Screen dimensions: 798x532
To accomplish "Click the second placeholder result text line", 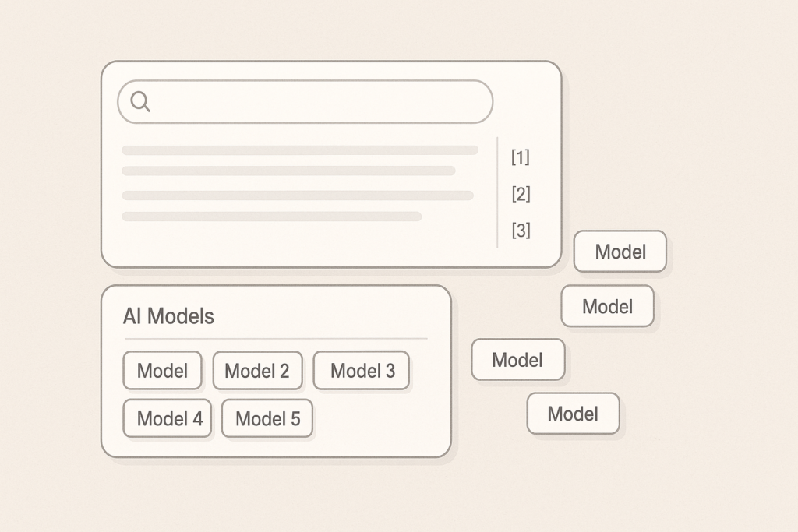I will point(288,171).
